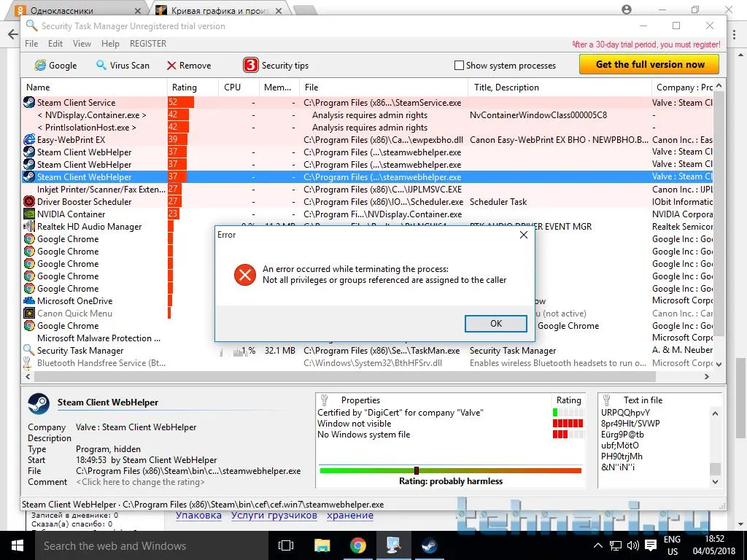This screenshot has width=747, height=560.
Task: Open Security tips with red 3 icon
Action: 276,65
